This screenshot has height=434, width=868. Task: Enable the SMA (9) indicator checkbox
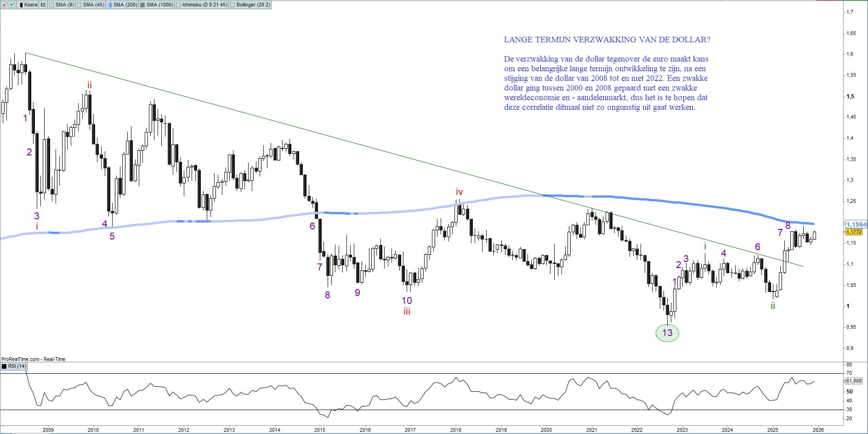(x=51, y=5)
